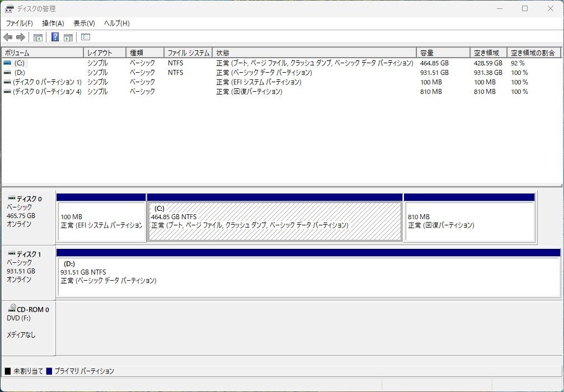564x392 pixels.
Task: Click the blue プライマリ パーティション legend swatch
Action: (49, 371)
